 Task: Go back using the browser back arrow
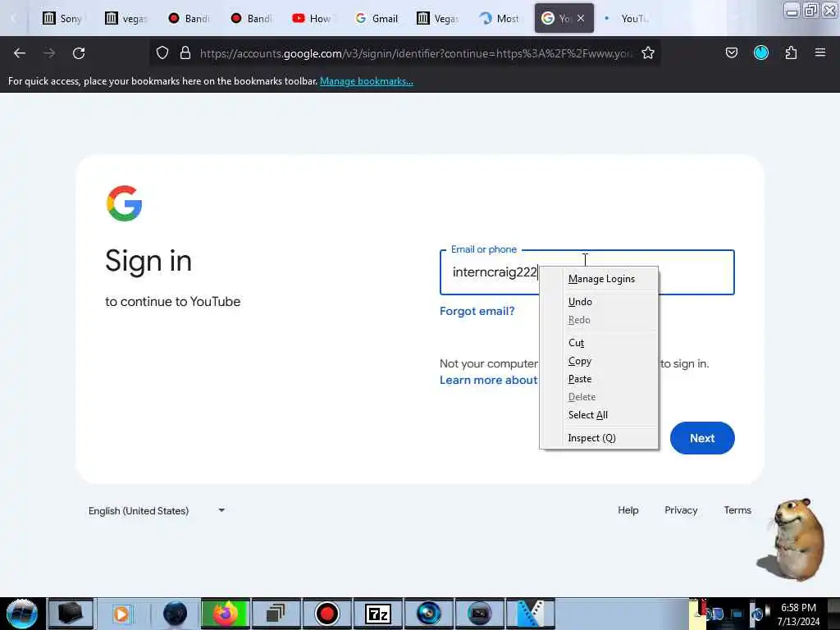coord(20,53)
